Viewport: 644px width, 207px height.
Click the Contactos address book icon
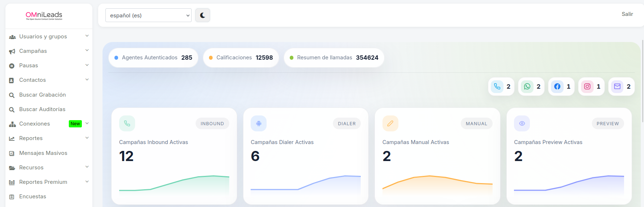coord(12,80)
